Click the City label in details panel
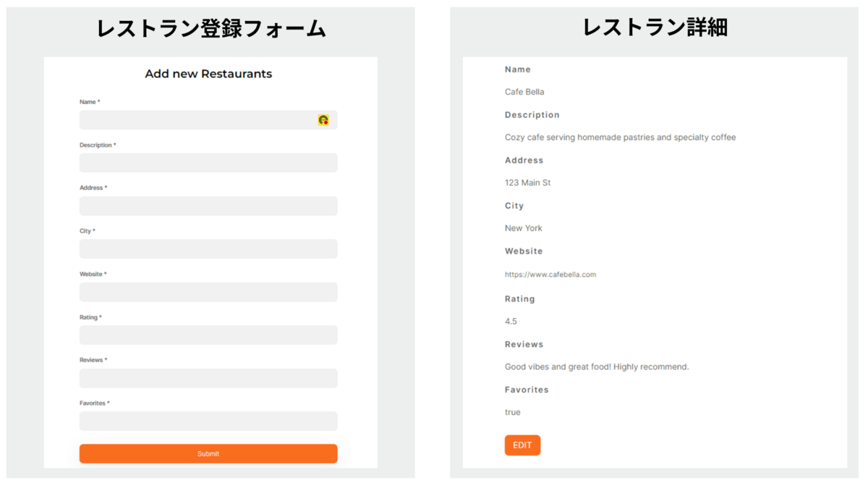This screenshot has height=488, width=868. (x=514, y=206)
